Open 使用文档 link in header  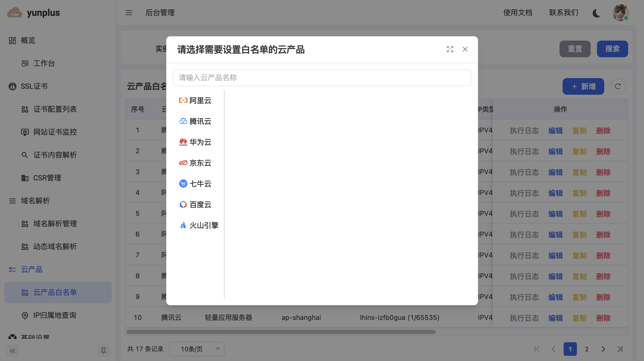(518, 13)
